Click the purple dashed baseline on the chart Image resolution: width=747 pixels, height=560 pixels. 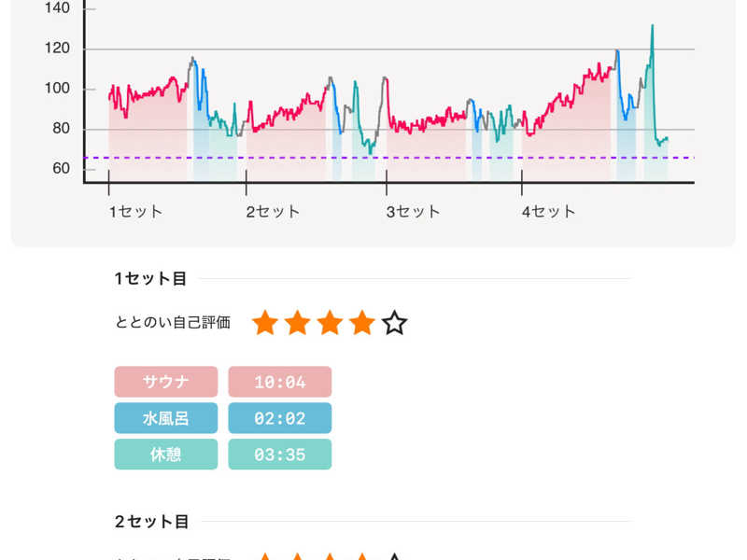tap(420, 158)
